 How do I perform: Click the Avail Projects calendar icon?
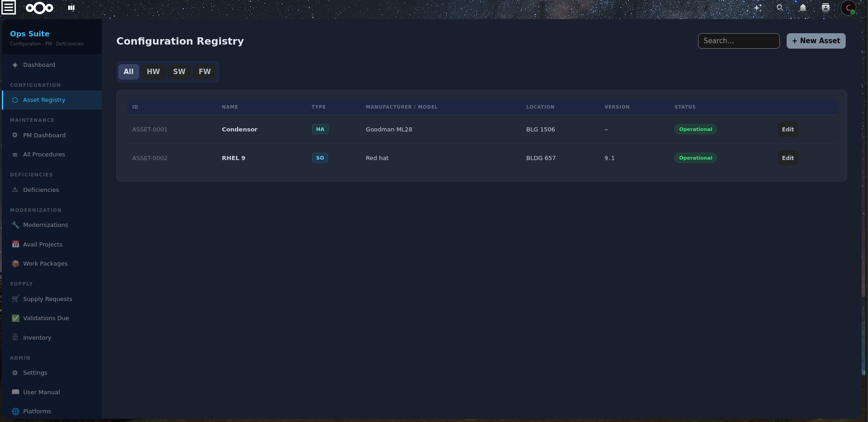(x=15, y=245)
